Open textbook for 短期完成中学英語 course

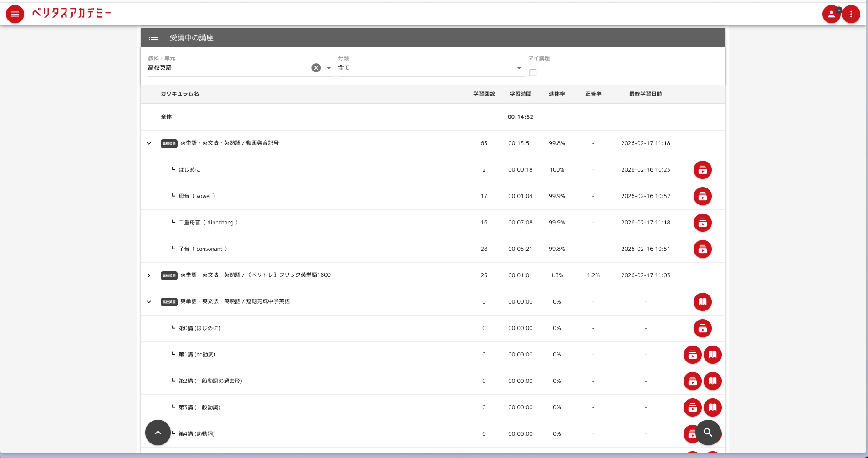[x=702, y=302]
